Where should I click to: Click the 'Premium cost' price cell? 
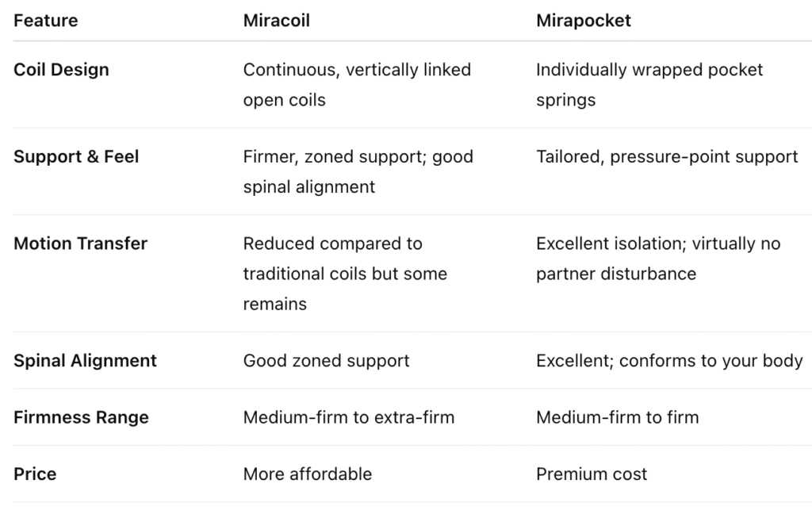(591, 474)
